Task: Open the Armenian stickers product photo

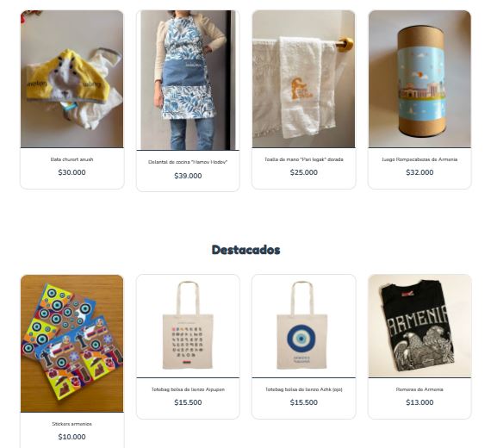Action: coord(72,344)
